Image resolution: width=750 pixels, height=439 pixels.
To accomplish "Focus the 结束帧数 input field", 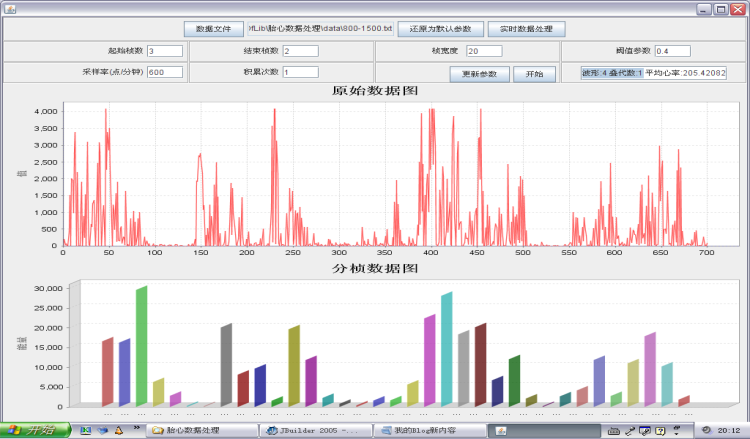I will tap(300, 51).
